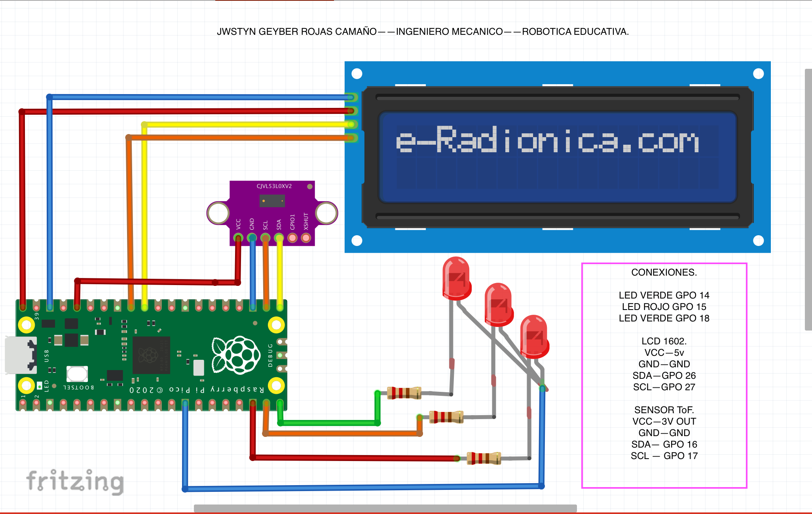Click the 'LCD 1602.' line in the note
Screen dimensions: 812x514
point(664,341)
